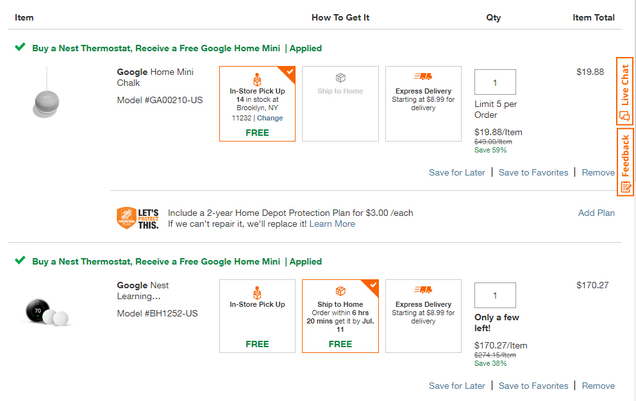636x401 pixels.
Task: Click Ship to Home box icon on Home Mini
Action: point(340,77)
